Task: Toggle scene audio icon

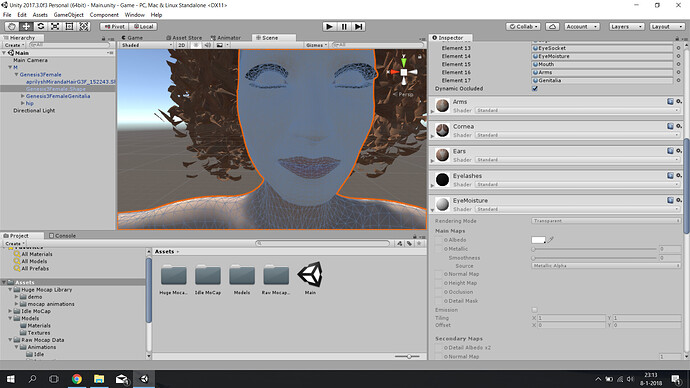Action: click(207, 45)
